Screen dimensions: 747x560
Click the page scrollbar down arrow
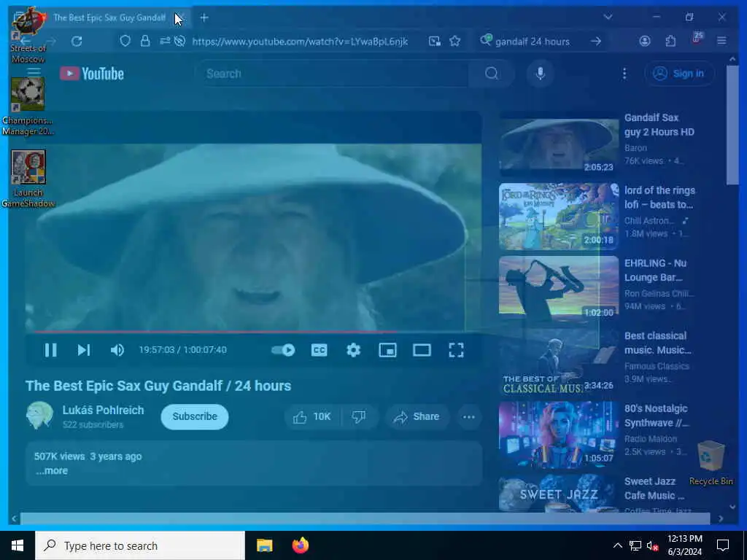pos(732,507)
